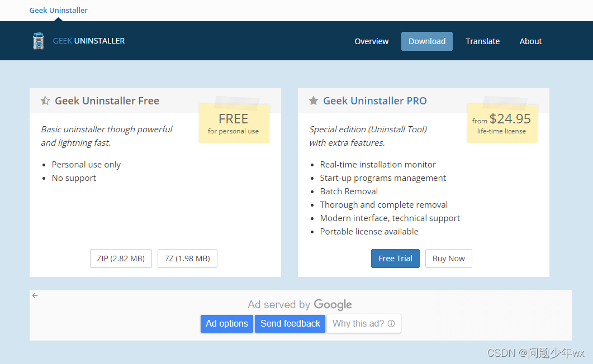Click the 'No support' bullet text
Viewport: 593px width, 364px height.
[74, 178]
